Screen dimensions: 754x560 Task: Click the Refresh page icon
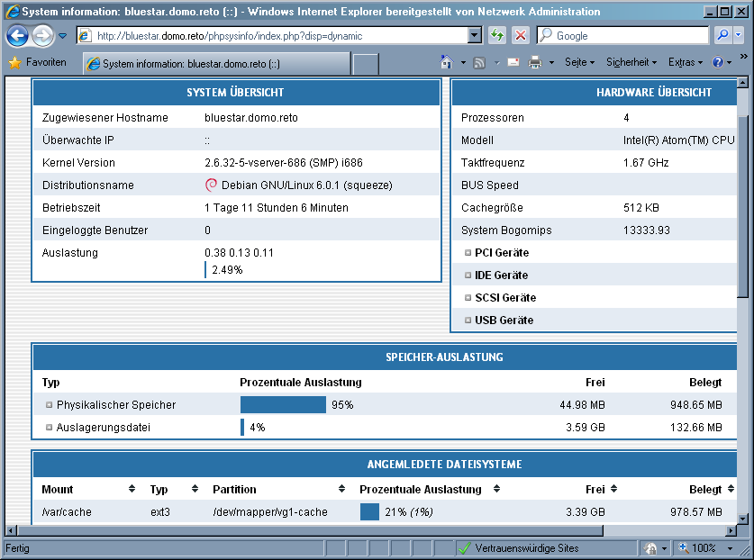496,35
